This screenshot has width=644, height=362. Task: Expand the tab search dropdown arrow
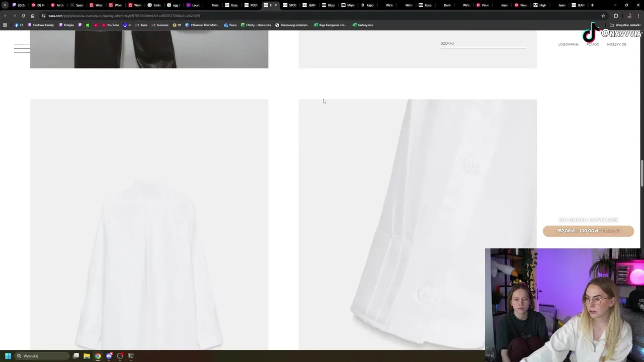[x=6, y=5]
